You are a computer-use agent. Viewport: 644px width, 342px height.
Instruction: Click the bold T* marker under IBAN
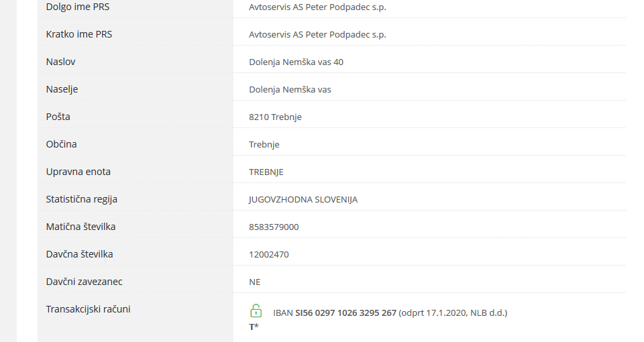pyautogui.click(x=254, y=327)
